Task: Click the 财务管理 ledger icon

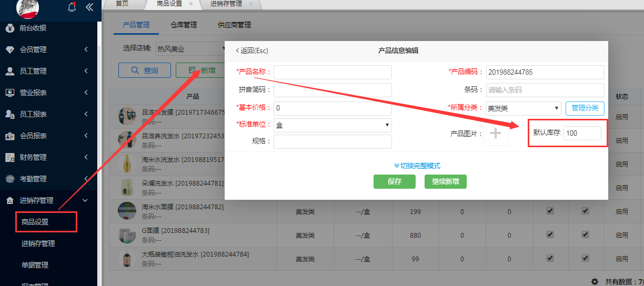Action: (x=9, y=157)
